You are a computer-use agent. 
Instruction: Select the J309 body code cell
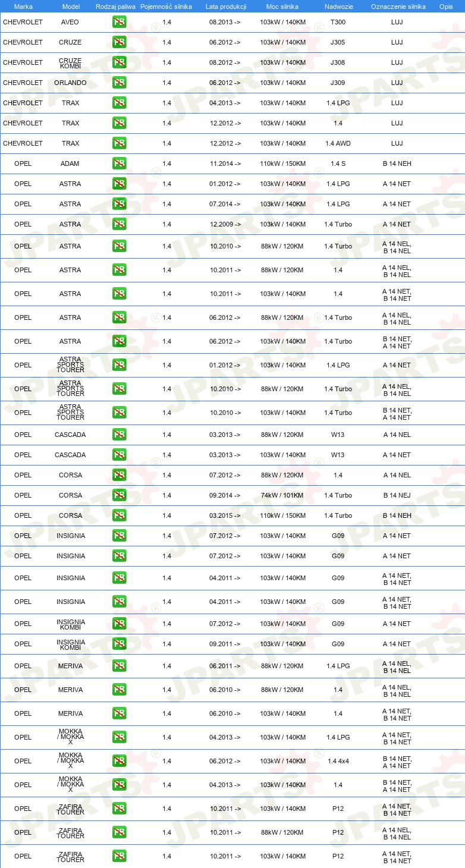(338, 83)
